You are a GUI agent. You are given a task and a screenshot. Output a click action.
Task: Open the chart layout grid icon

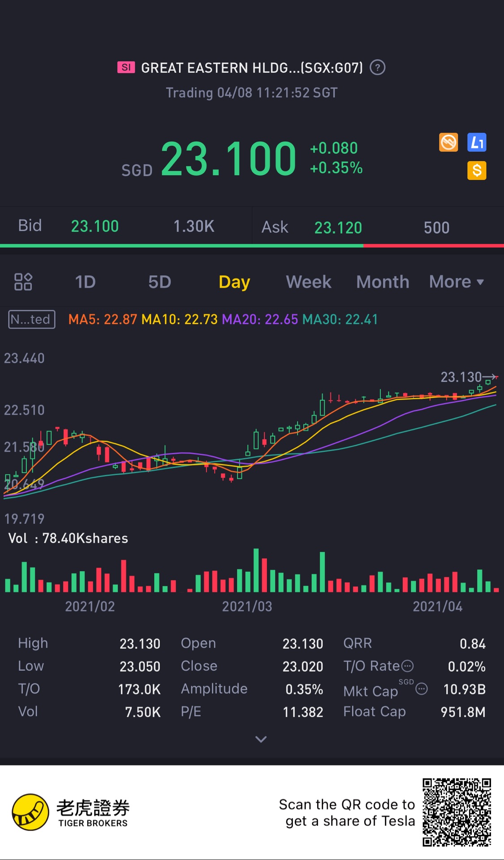pyautogui.click(x=23, y=282)
